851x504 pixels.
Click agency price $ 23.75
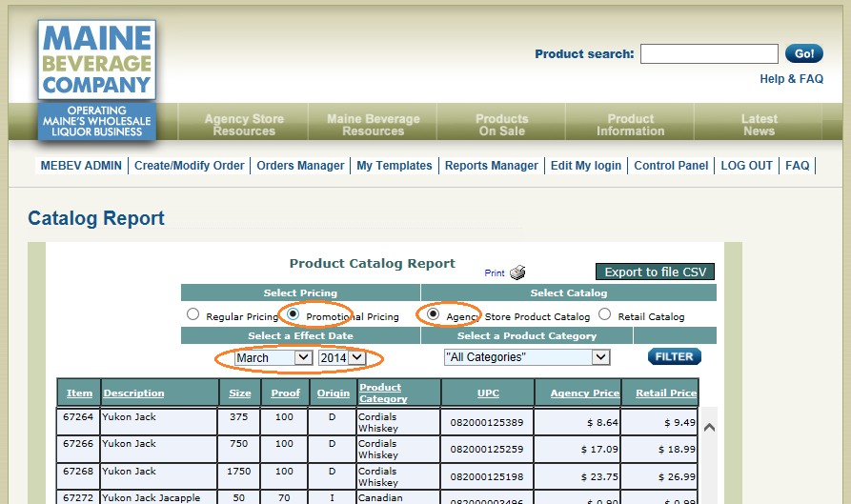pyautogui.click(x=599, y=477)
